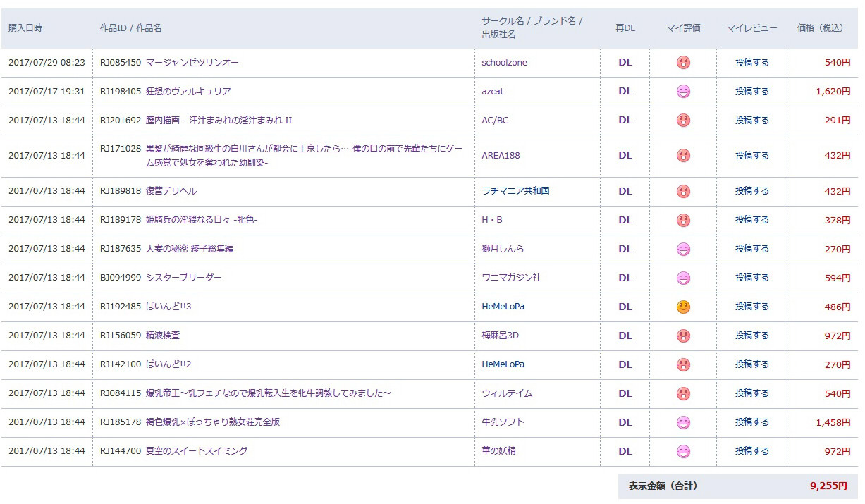This screenshot has width=865, height=504.
Task: Click the rating icon in the RJ189818 row
Action: click(x=683, y=191)
